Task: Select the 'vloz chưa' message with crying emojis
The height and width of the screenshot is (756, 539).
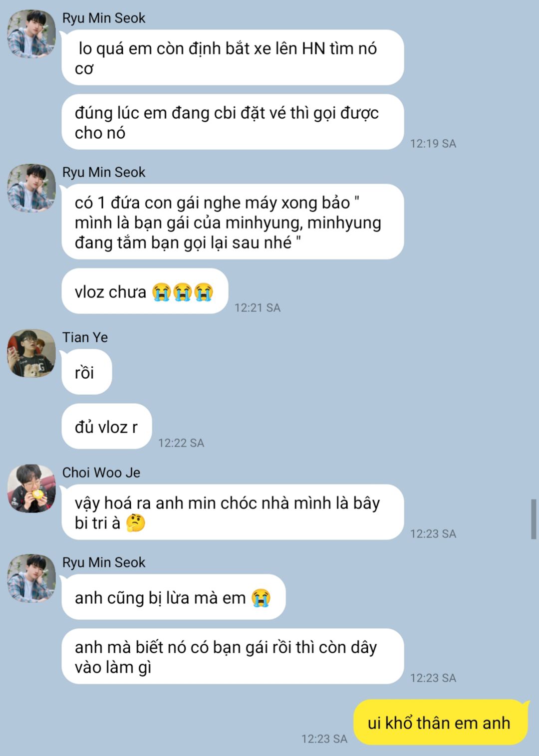Action: [x=145, y=291]
